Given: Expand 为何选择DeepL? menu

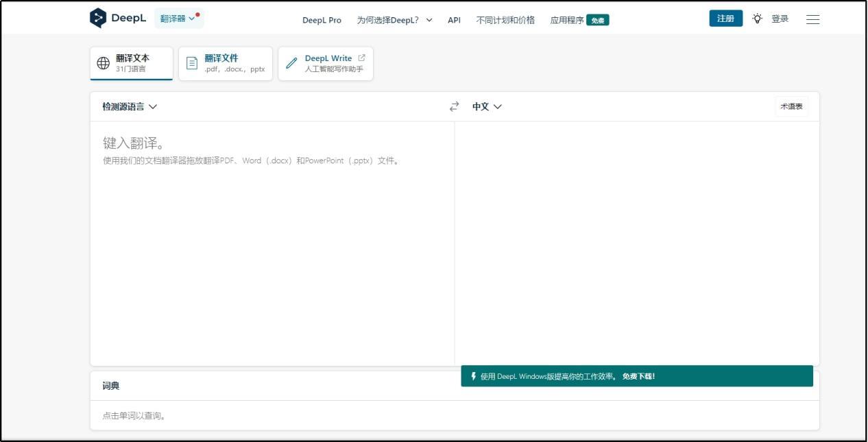Looking at the screenshot, I should (x=394, y=20).
